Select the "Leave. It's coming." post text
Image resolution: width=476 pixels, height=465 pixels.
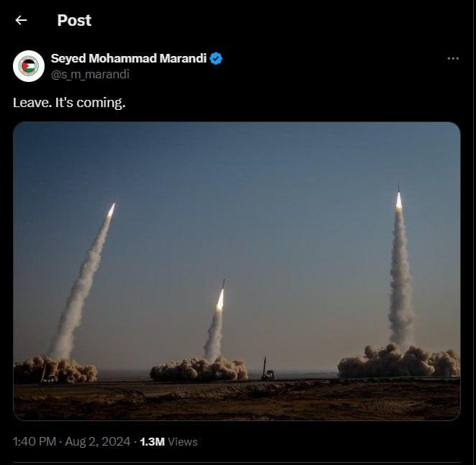click(x=69, y=103)
